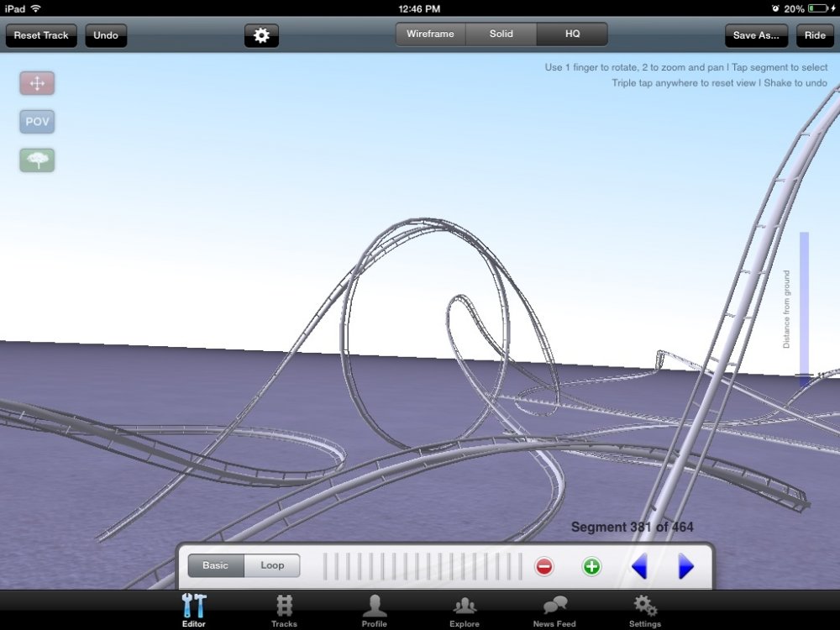The width and height of the screenshot is (840, 630).
Task: Open the Tracks tab
Action: pos(284,611)
